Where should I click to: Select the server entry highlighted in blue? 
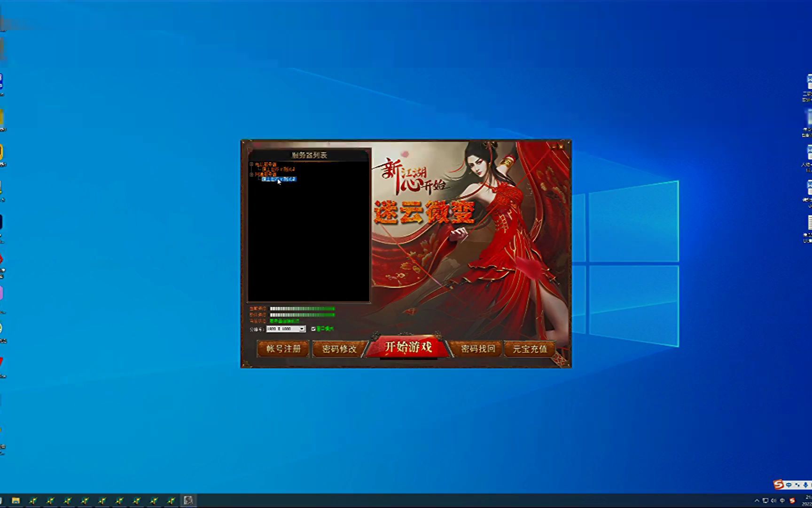tap(279, 179)
